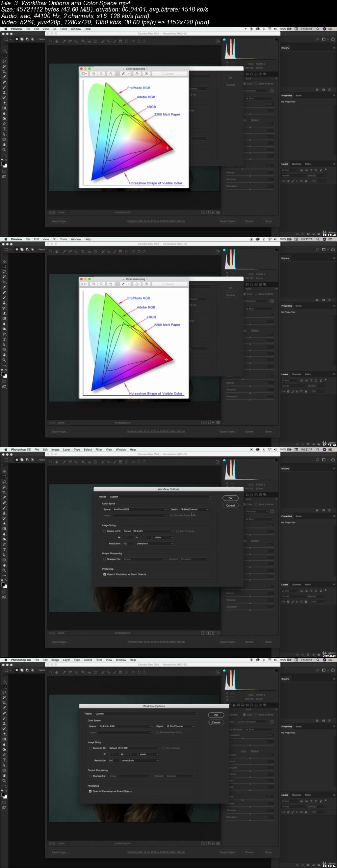Select Camera Raw's Crop tool in the 00:03:14 frame

83,672
